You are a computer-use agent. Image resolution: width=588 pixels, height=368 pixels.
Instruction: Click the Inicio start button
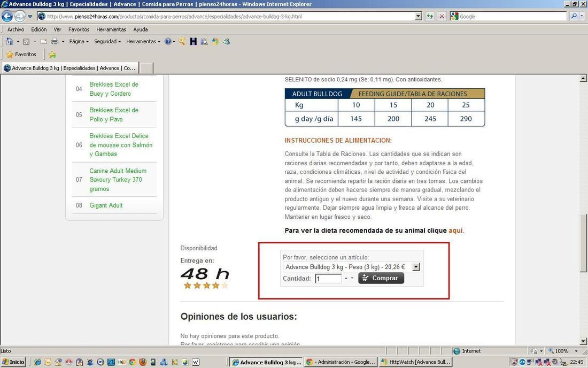[13, 362]
